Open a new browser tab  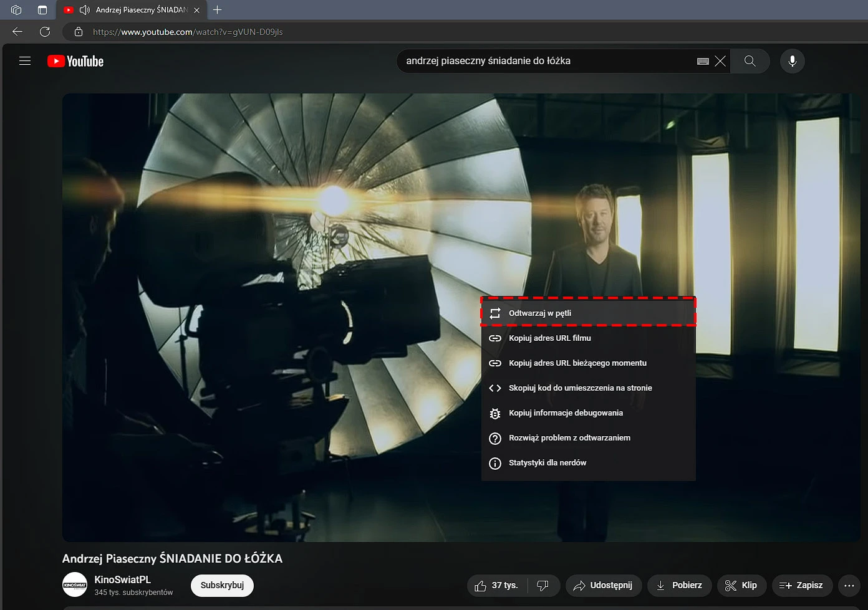pos(217,10)
